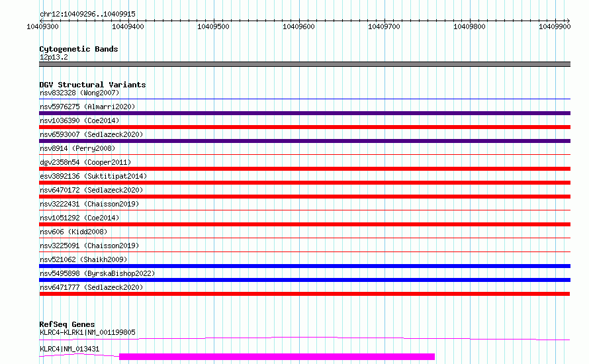Select variant label nsv6471777 (Sedlazeck2020)
The width and height of the screenshot is (589, 364).
click(91, 287)
